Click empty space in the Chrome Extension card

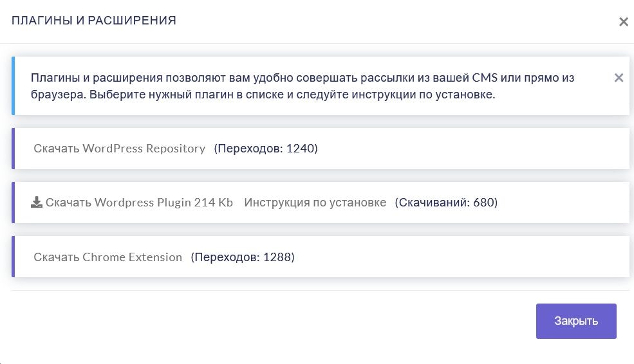pos(461,257)
